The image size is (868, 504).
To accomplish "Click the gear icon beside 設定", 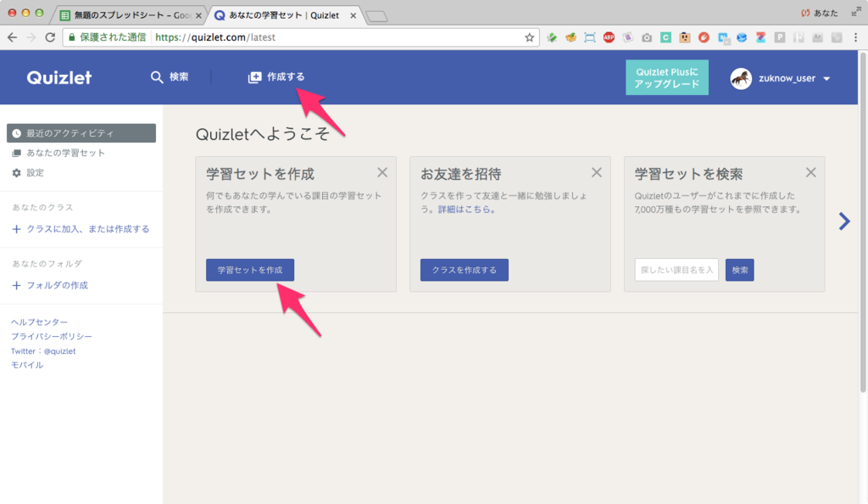I will (x=17, y=173).
